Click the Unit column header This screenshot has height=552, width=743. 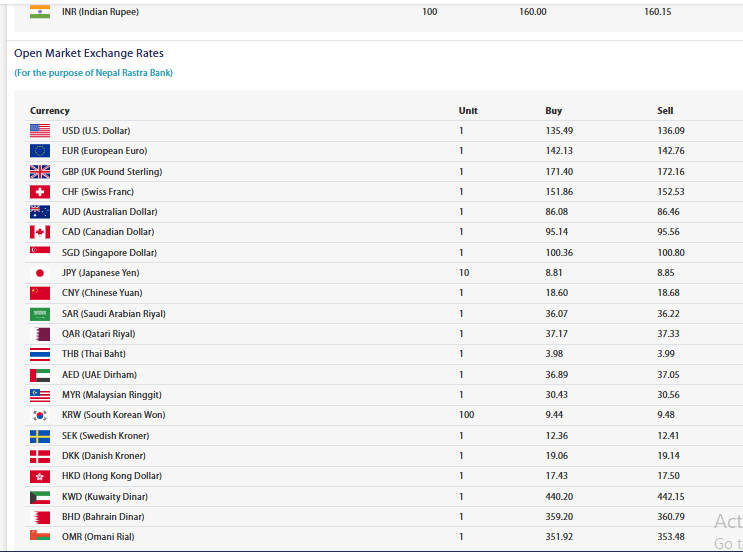coord(468,111)
